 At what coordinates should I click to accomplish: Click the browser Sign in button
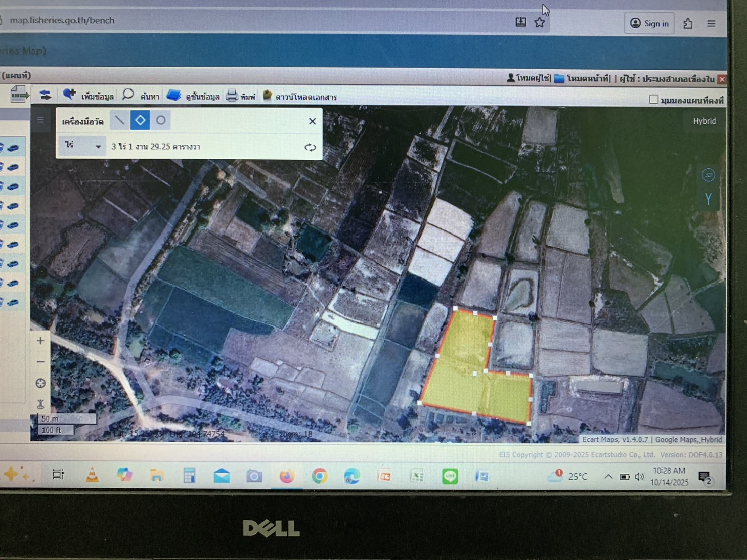pyautogui.click(x=649, y=24)
